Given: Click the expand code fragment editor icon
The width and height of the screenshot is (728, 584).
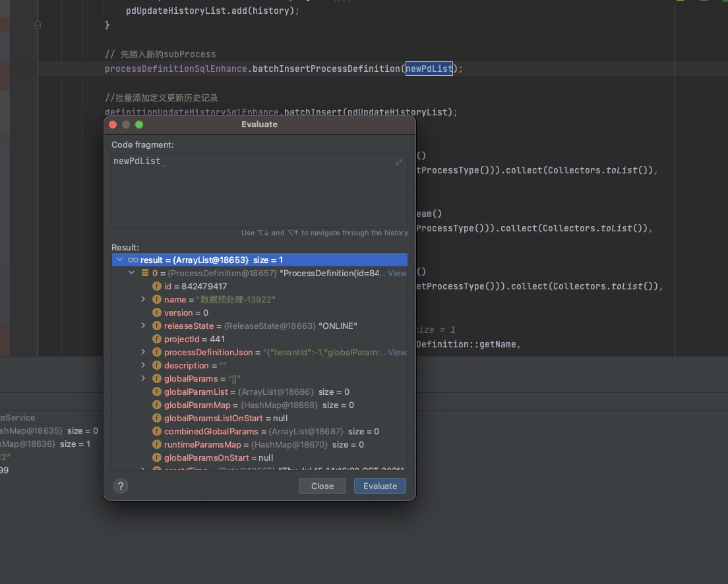Looking at the screenshot, I should (x=398, y=162).
